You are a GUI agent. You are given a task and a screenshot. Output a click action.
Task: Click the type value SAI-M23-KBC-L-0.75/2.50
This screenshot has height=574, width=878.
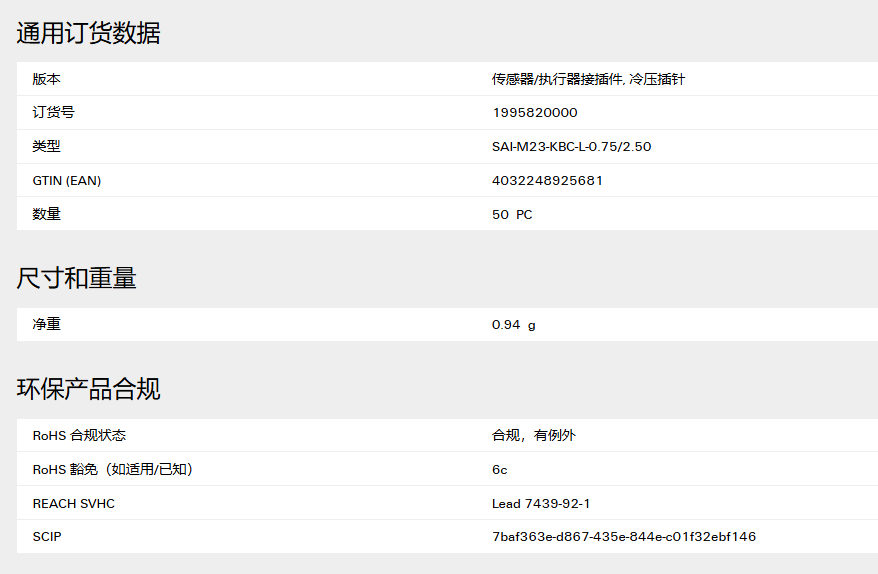tap(571, 147)
